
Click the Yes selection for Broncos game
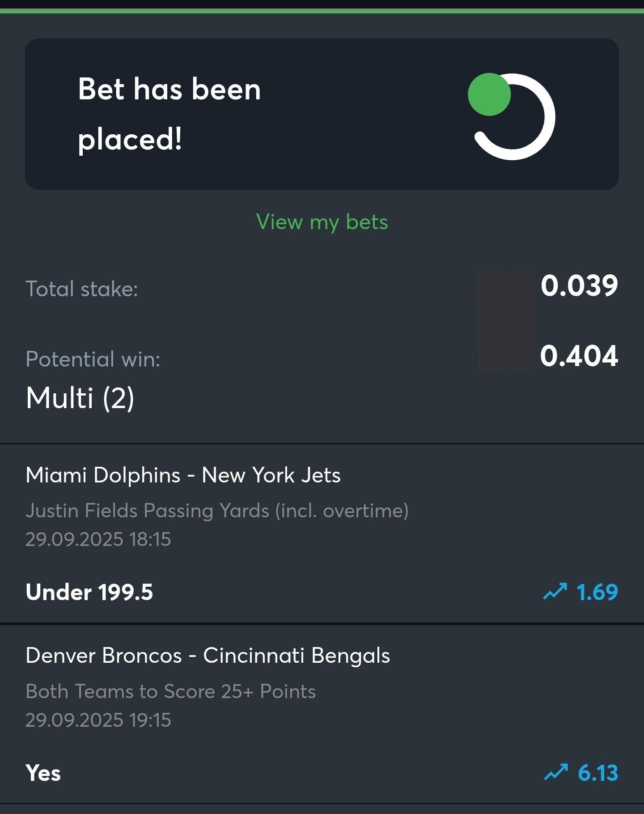(43, 773)
